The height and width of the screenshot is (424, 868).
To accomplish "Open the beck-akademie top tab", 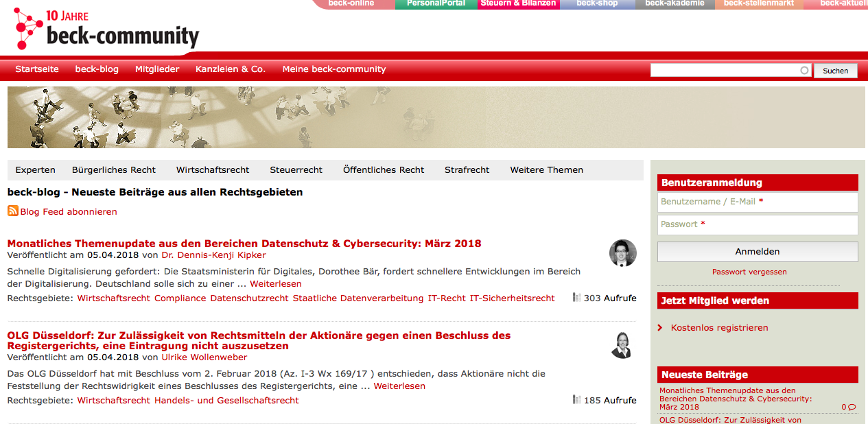I will coord(675,3).
